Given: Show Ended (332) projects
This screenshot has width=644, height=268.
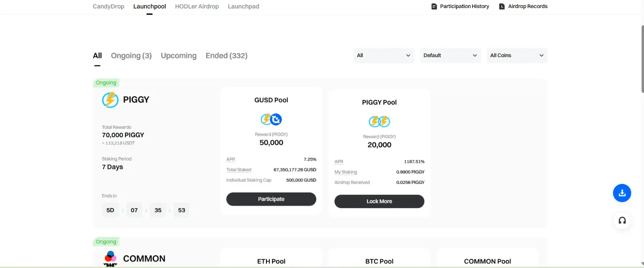Looking at the screenshot, I should (x=226, y=56).
